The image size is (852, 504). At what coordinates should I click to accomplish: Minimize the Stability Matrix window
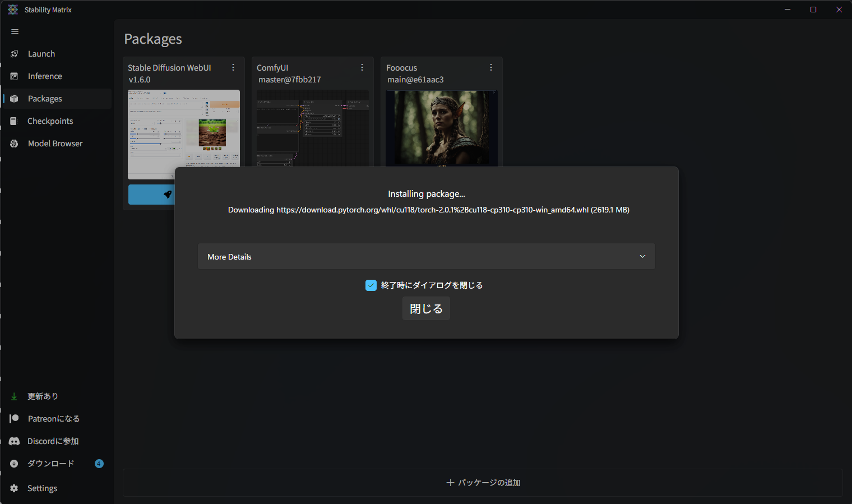(x=788, y=10)
